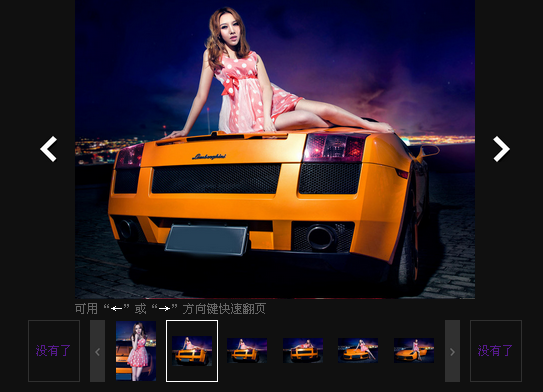Open thumbnail of woman sitting on car hood
Image resolution: width=543 pixels, height=392 pixels.
(358, 350)
